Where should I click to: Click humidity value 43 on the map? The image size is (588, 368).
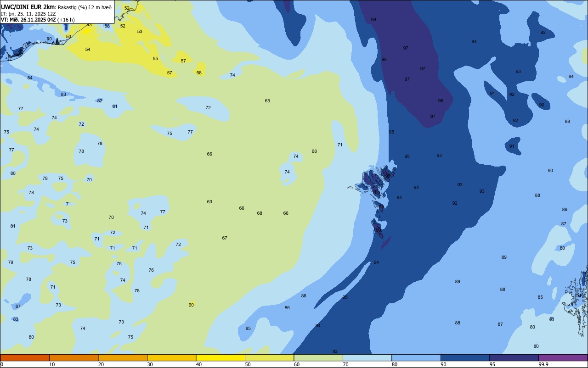[89, 25]
